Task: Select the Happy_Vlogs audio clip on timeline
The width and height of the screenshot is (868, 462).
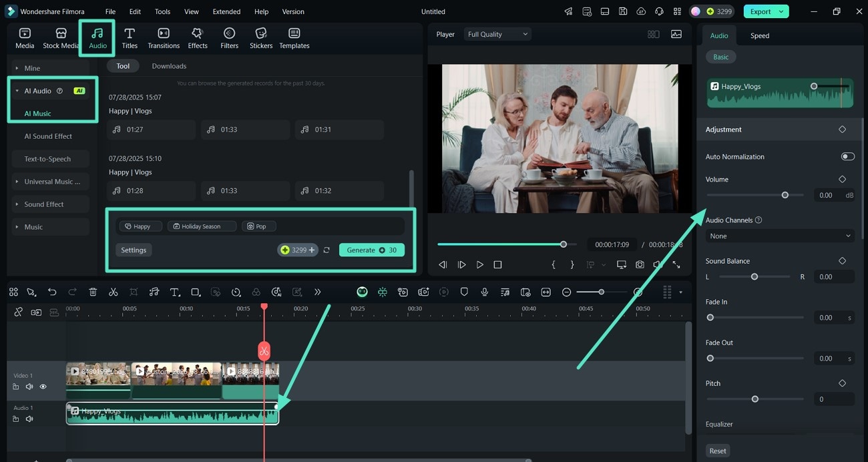Action: [x=172, y=414]
